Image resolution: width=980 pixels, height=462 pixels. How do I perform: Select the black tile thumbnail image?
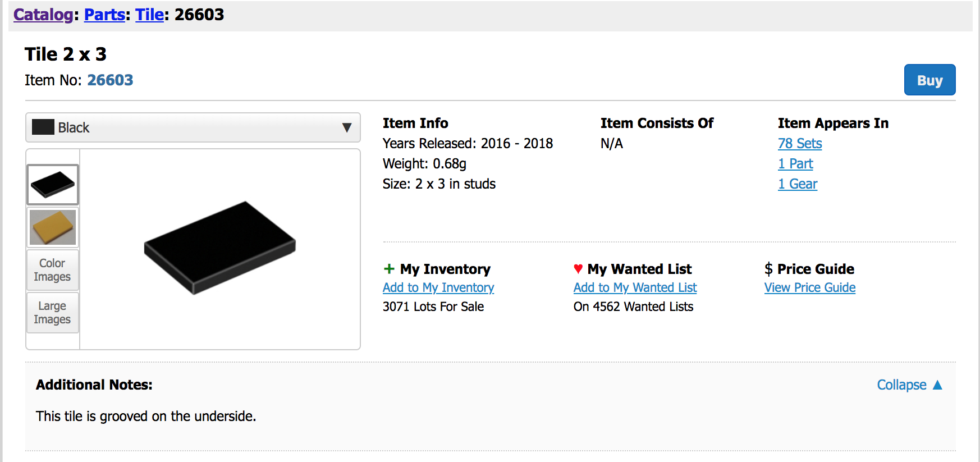click(53, 185)
